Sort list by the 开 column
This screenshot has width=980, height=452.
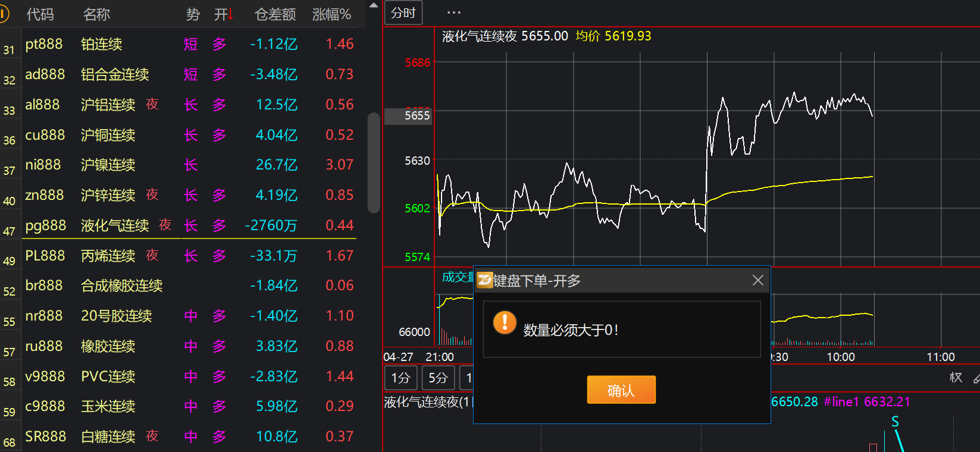pyautogui.click(x=223, y=14)
